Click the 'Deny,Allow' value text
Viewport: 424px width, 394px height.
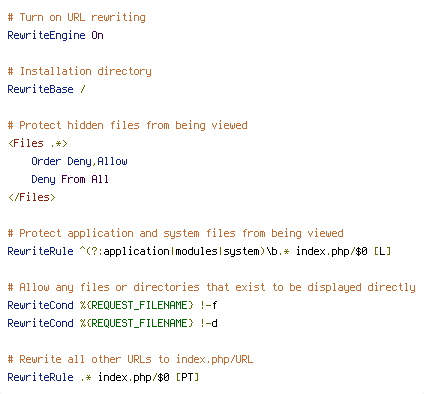coord(97,161)
